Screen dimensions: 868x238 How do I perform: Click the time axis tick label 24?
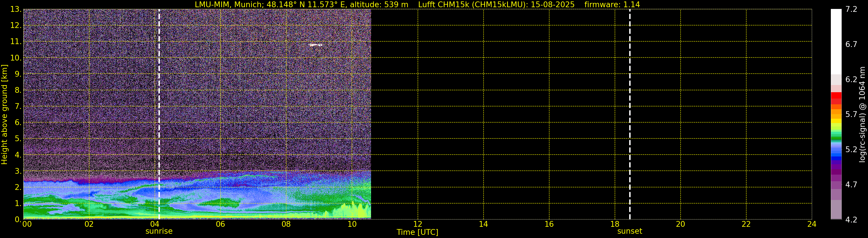click(812, 224)
